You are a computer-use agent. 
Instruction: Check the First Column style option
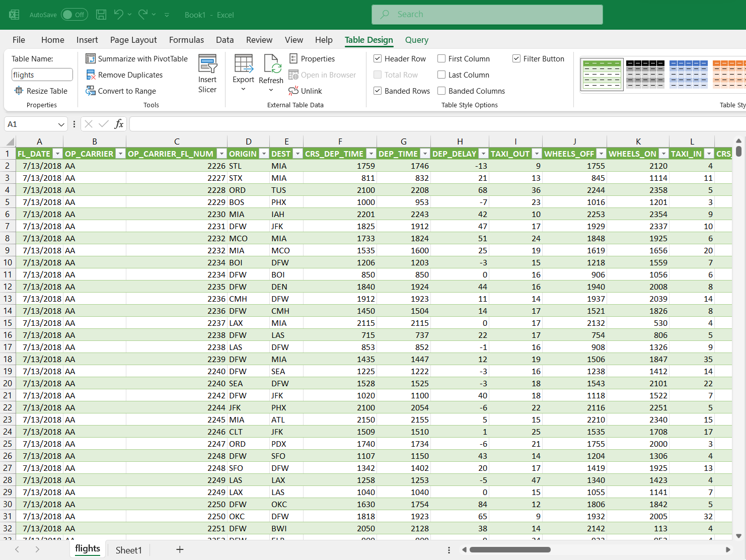coord(441,58)
